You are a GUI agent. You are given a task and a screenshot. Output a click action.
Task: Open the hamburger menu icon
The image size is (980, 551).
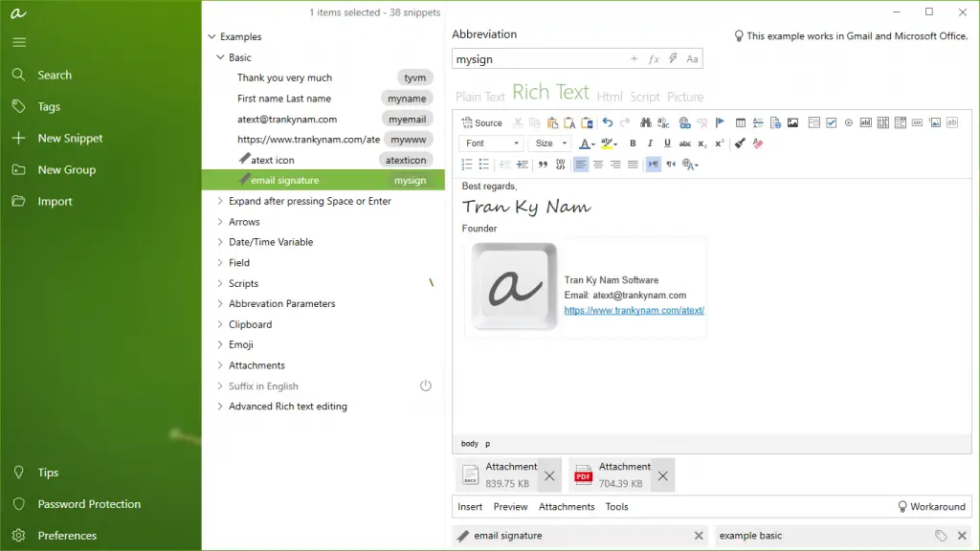click(x=19, y=42)
